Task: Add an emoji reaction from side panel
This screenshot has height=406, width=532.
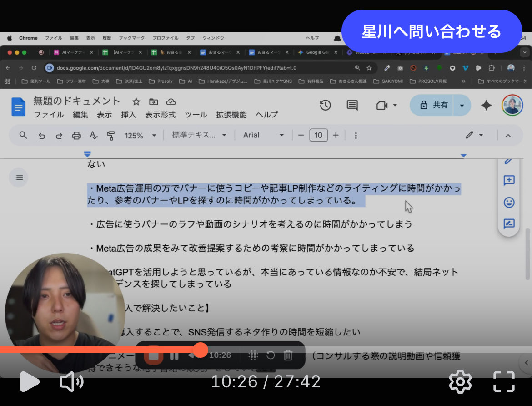Action: [x=509, y=203]
